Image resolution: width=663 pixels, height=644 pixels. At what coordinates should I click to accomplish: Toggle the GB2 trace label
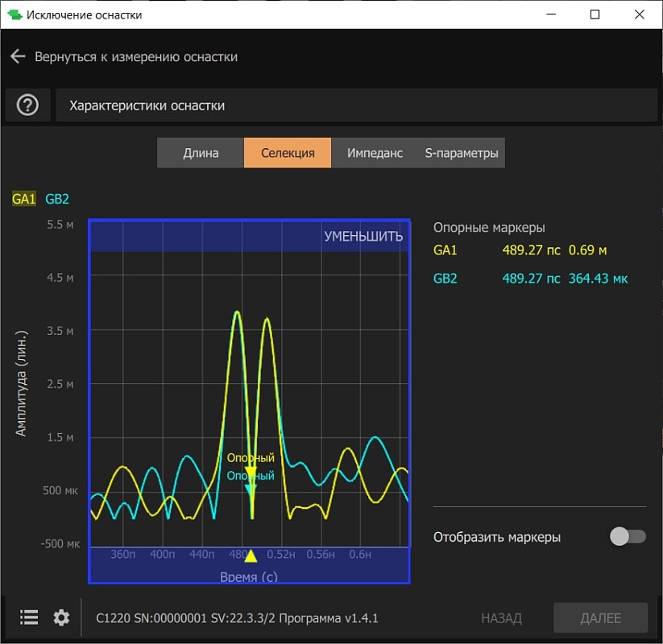point(57,199)
